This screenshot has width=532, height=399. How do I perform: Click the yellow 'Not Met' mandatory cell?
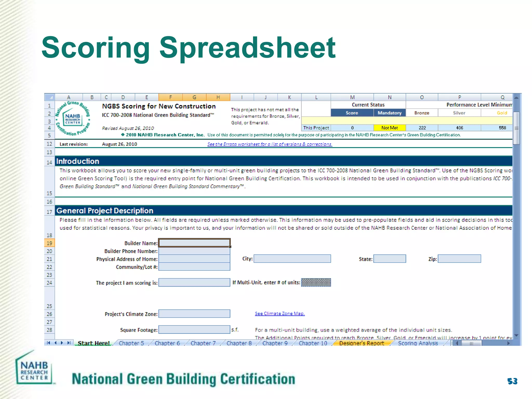point(390,128)
